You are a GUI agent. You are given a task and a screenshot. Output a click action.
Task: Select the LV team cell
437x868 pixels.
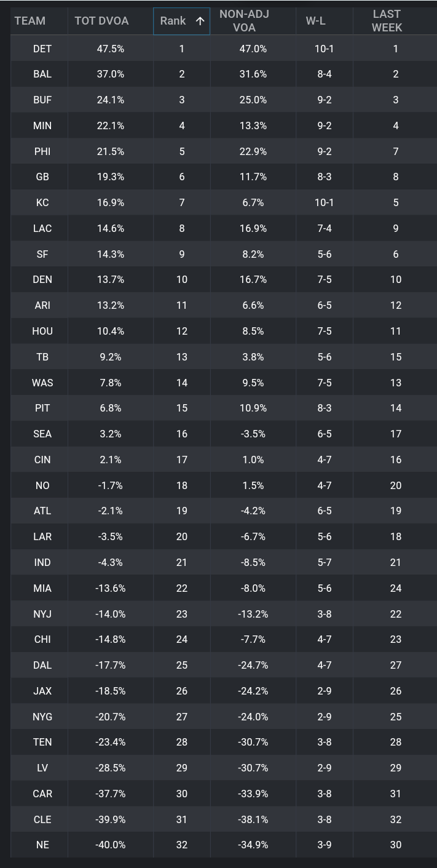[x=42, y=768]
